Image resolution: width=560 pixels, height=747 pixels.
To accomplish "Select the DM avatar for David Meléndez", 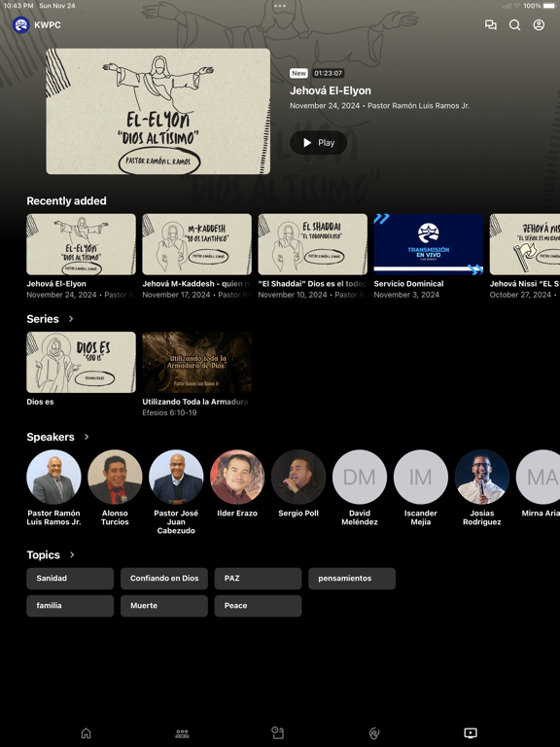I will pyautogui.click(x=360, y=477).
